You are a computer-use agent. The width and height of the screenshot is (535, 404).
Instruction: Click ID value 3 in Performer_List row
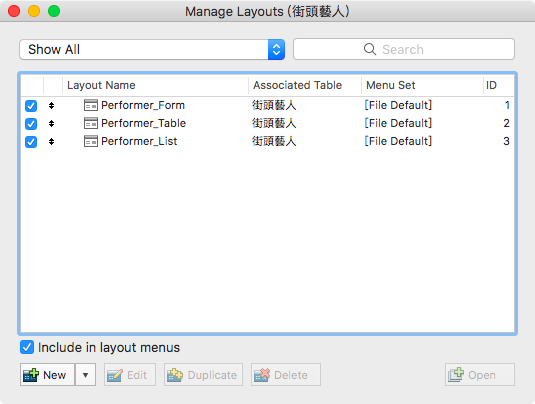click(507, 141)
